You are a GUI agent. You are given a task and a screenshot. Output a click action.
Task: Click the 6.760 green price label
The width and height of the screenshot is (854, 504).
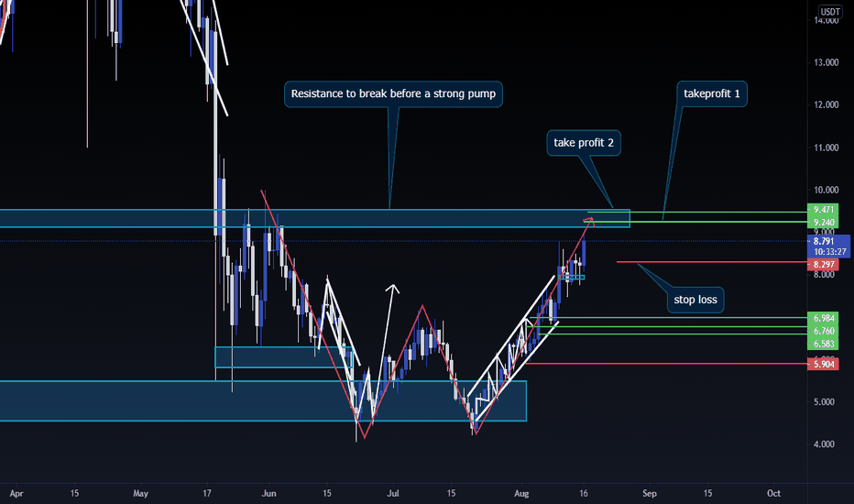pyautogui.click(x=823, y=332)
